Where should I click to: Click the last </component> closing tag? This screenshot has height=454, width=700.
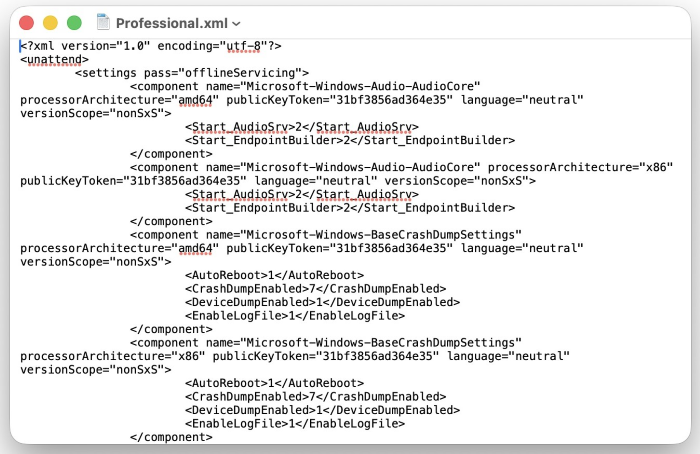tap(171, 437)
